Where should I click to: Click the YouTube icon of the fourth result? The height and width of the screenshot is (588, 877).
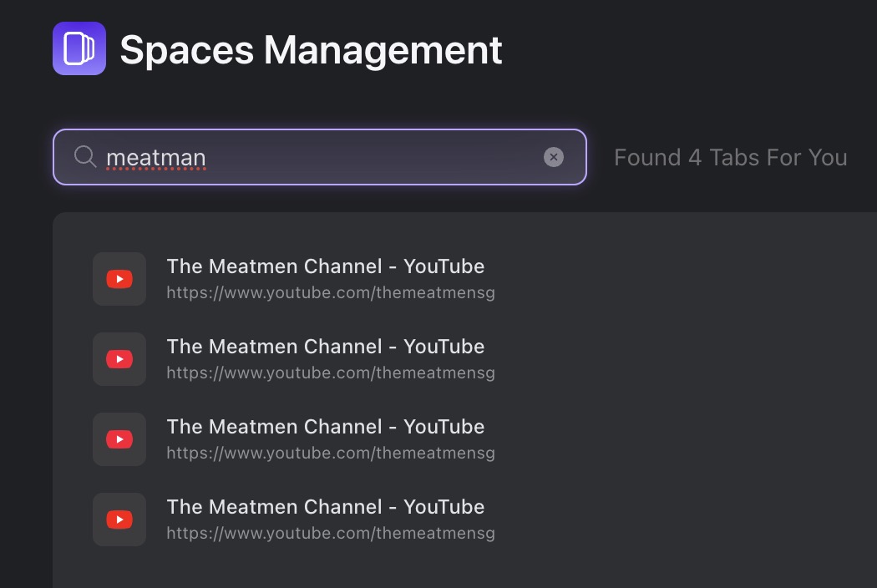coord(119,520)
